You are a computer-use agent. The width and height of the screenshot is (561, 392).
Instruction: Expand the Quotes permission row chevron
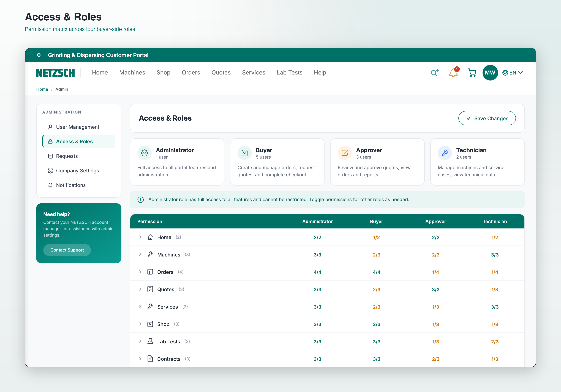click(x=140, y=289)
